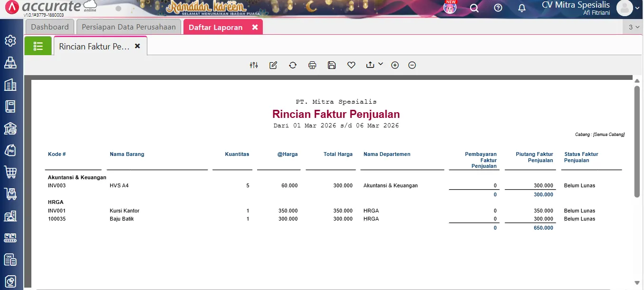This screenshot has width=644, height=290.
Task: Switch to the Persiapan Data Perusahaan tab
Action: 128,27
